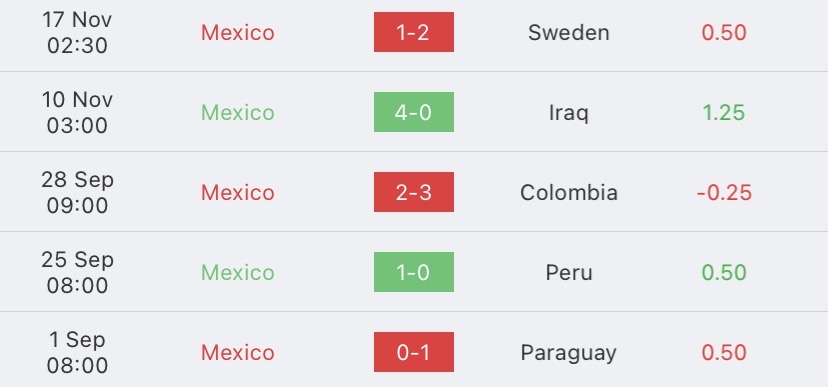
Task: Open the 2-3 score against Colombia
Action: [413, 192]
